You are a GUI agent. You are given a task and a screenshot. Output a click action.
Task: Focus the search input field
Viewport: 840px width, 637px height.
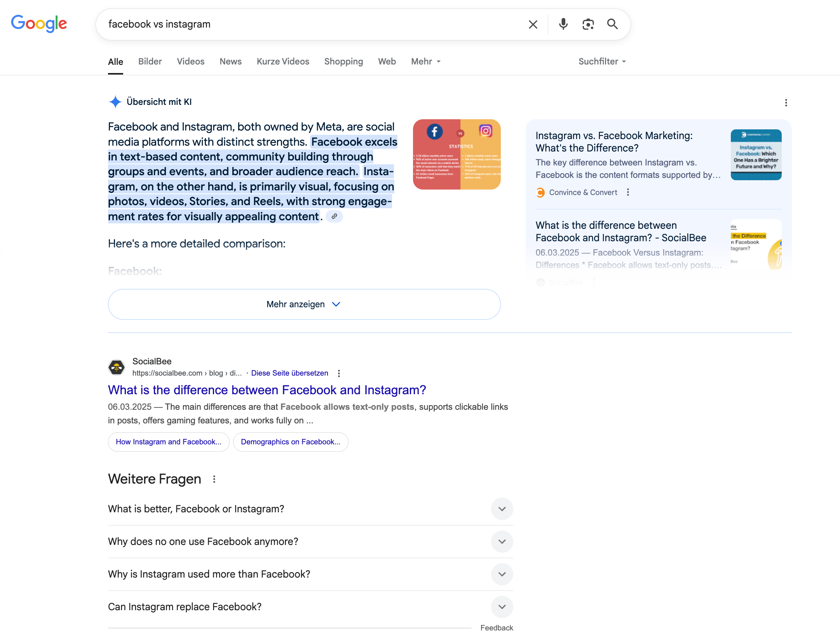point(311,24)
